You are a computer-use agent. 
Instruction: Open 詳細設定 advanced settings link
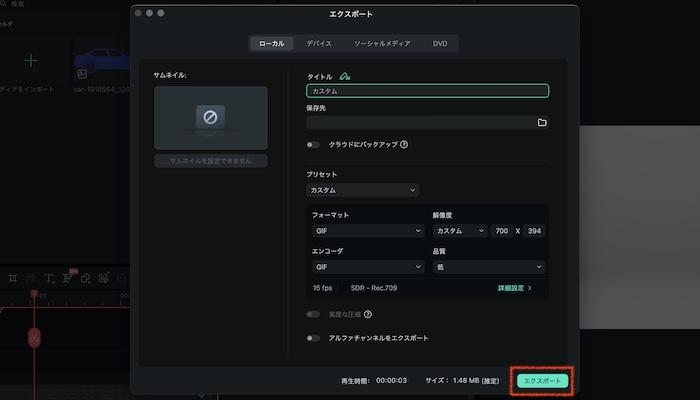click(x=514, y=288)
